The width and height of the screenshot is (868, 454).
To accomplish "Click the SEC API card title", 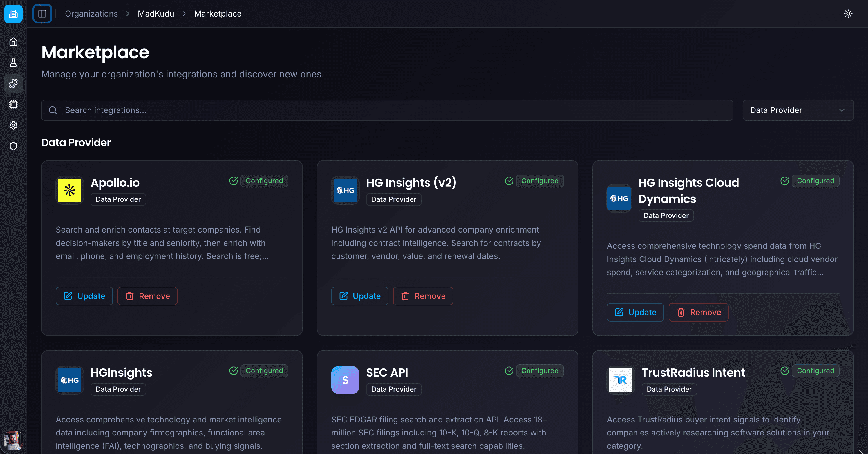I will [387, 373].
